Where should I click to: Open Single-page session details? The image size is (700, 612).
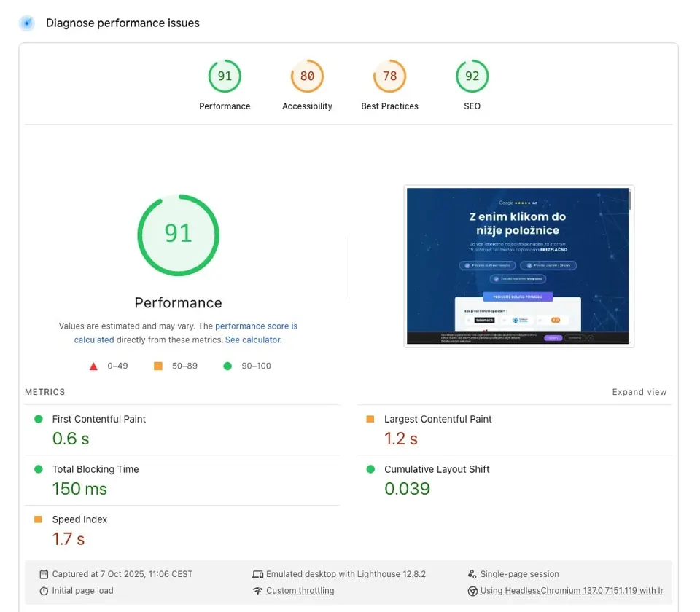pyautogui.click(x=520, y=574)
